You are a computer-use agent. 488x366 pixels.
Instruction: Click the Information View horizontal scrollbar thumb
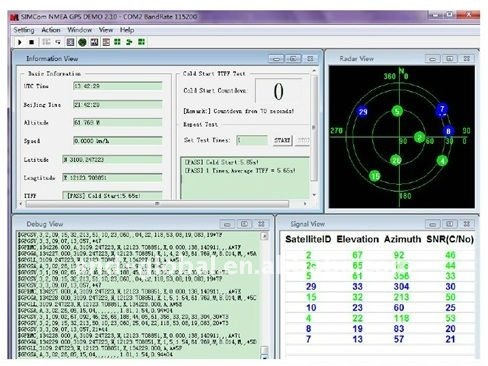[x=157, y=204]
